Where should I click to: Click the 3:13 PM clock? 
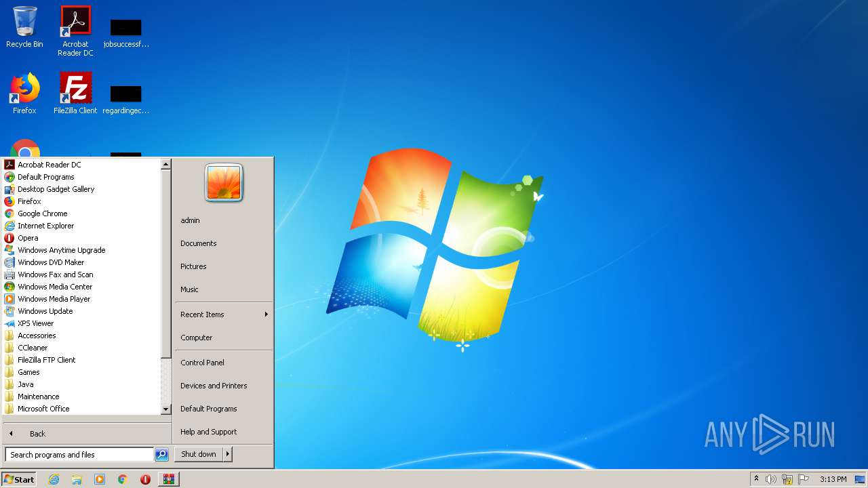(x=833, y=479)
